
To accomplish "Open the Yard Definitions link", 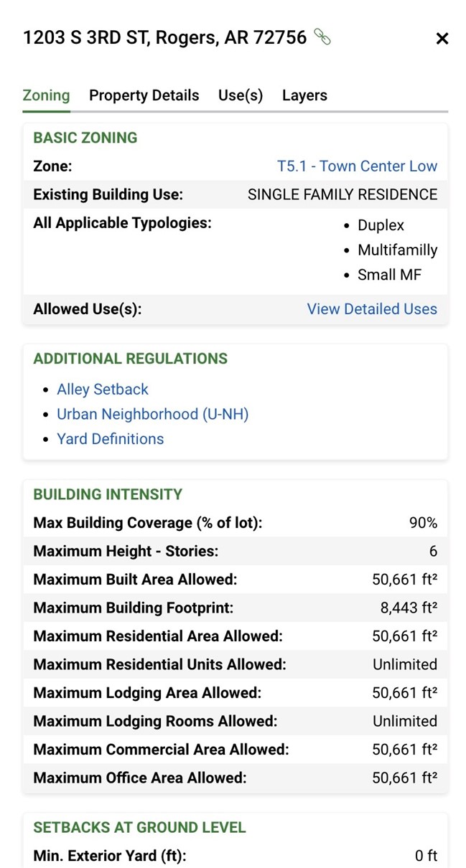I will click(110, 438).
